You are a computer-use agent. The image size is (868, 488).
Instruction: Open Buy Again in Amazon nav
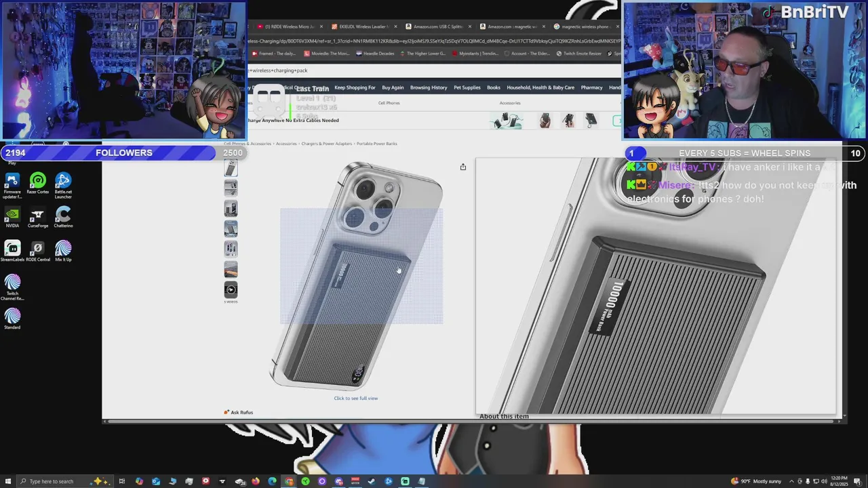[393, 87]
